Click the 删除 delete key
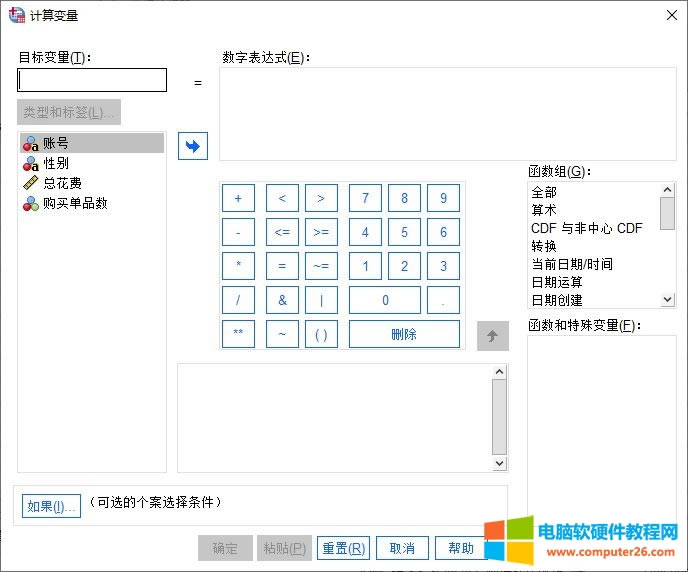 pos(404,334)
